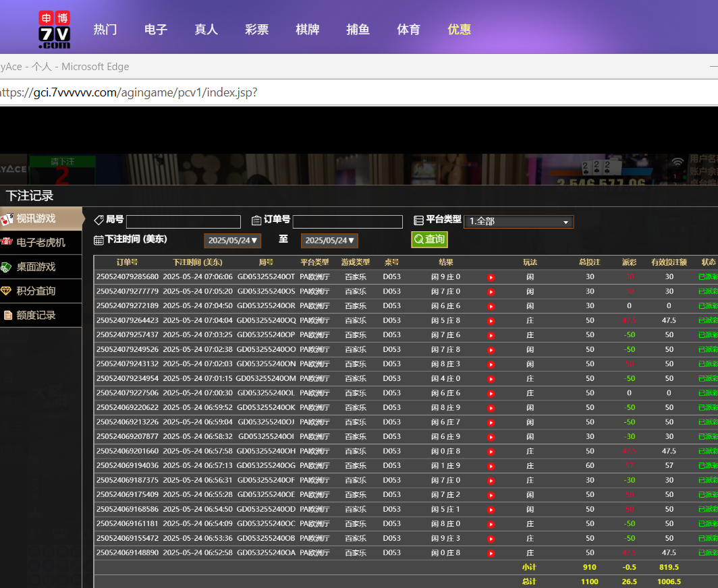
Task: Expand the 平台类型 dropdown showing 1.全部
Action: (x=518, y=222)
